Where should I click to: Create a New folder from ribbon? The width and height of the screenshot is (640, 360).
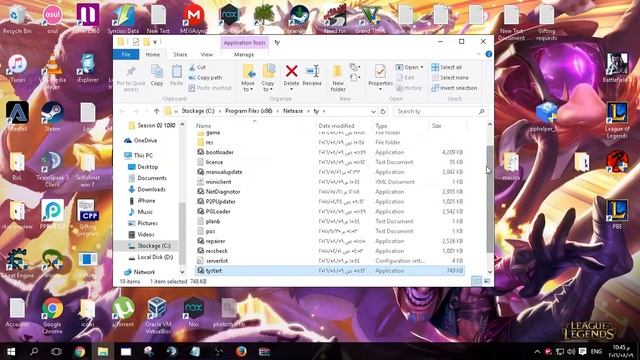[338, 78]
